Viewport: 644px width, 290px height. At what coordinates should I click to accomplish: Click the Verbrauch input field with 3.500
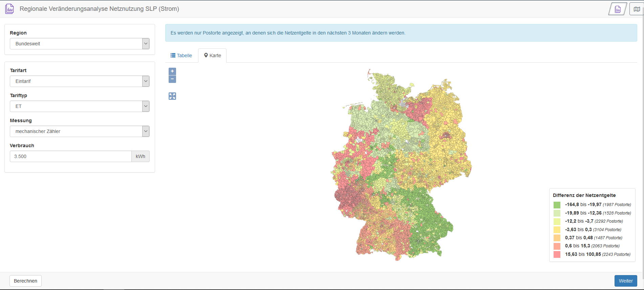71,156
